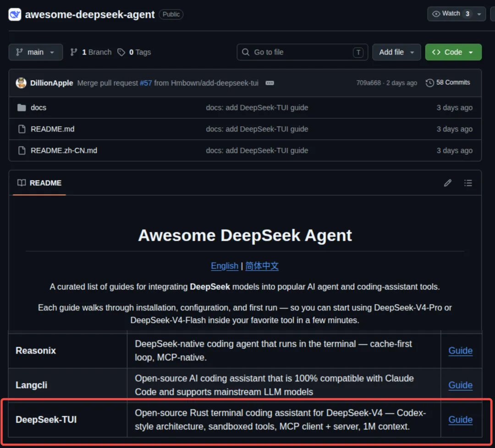Open the DeepSeek-TUI Guide link
The height and width of the screenshot is (448, 495).
[x=460, y=420]
